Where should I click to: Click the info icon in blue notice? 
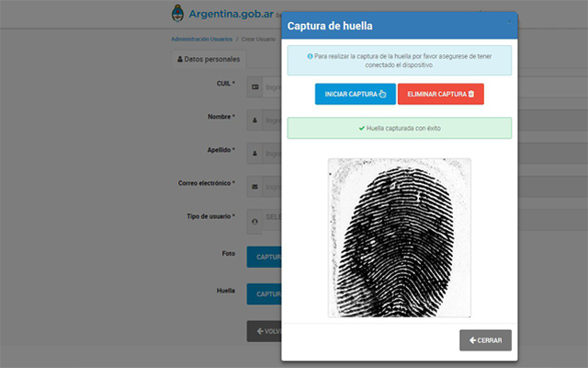pos(310,56)
